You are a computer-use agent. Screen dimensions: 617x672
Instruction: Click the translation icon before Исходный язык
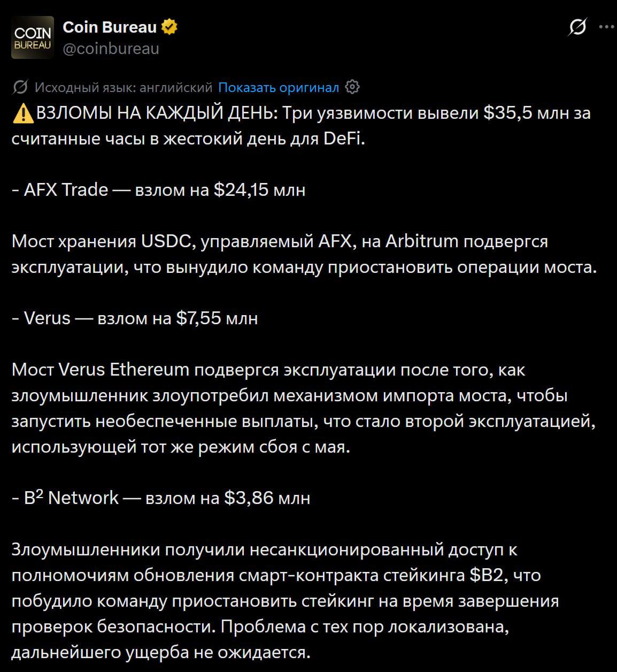coord(20,87)
